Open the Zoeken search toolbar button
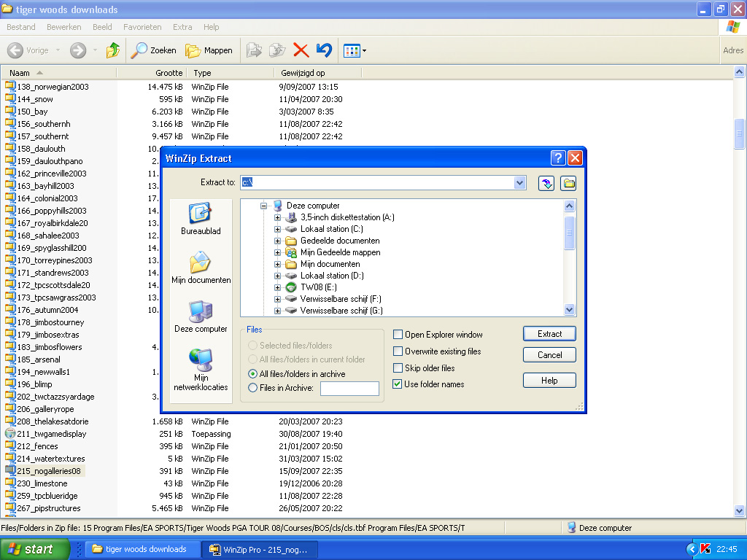747x560 pixels. (153, 50)
